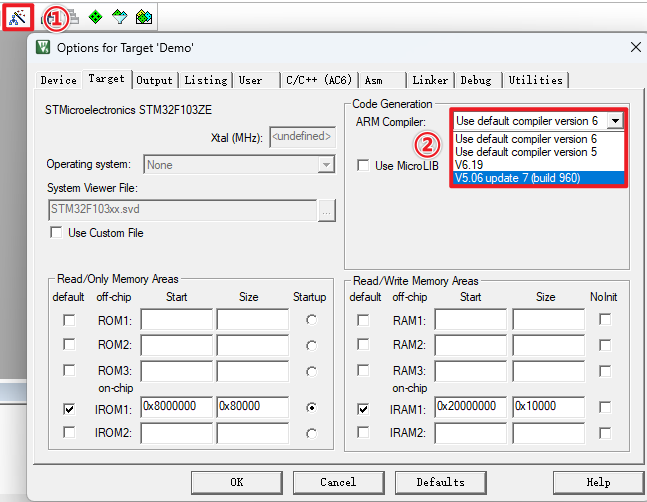Choose V5.06 update 7 (build 960) compiler
The image size is (647, 502).
pyautogui.click(x=518, y=178)
